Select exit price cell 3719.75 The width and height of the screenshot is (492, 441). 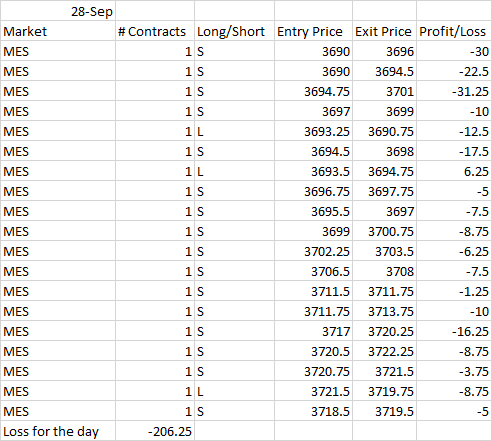(384, 391)
